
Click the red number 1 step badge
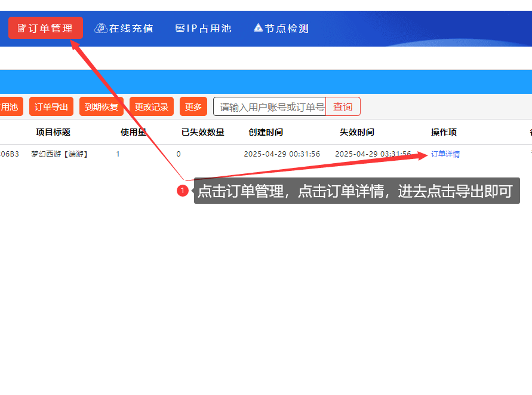183,191
